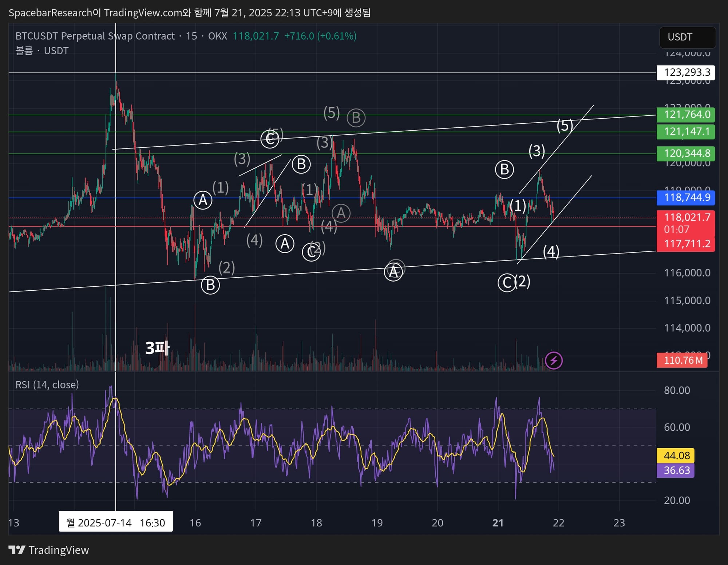Click the 23 date on time axis
The image size is (728, 565).
click(x=619, y=523)
